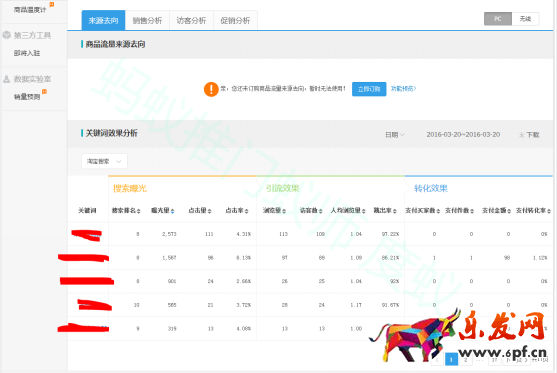Switch to the 销售分析 tab

(147, 21)
